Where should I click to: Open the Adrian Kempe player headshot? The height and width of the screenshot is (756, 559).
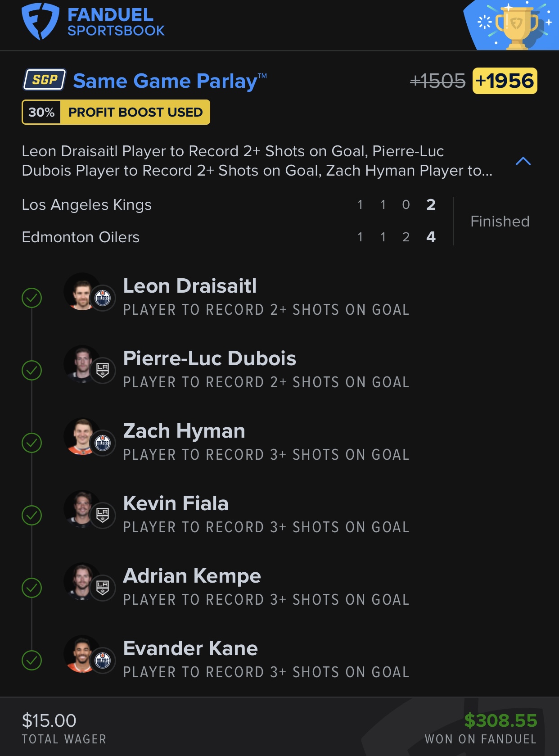[x=81, y=582]
